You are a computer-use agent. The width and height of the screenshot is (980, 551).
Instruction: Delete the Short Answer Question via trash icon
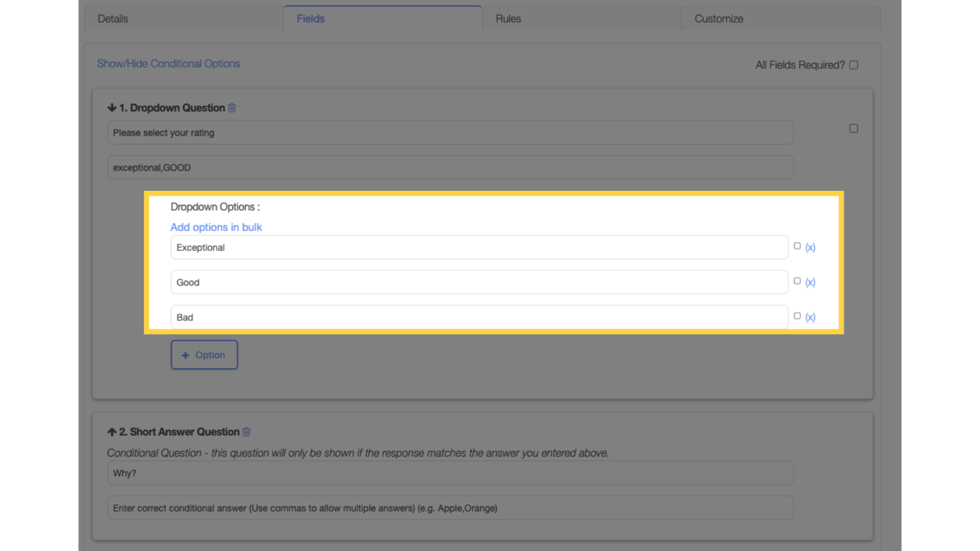[246, 432]
